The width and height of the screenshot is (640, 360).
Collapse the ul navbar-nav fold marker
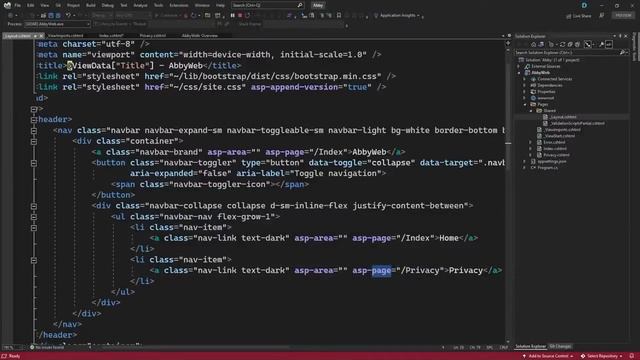[x=34, y=217]
